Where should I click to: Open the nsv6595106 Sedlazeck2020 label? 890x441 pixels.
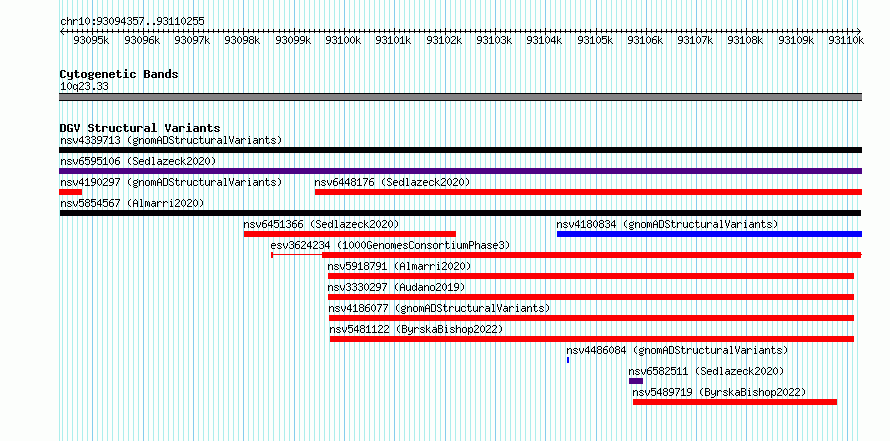(138, 161)
